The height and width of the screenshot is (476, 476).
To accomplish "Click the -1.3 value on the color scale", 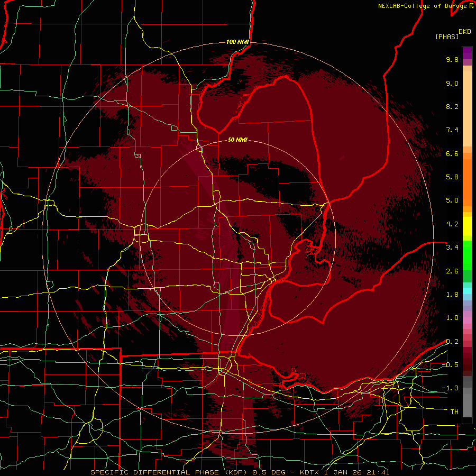I will click(450, 388).
